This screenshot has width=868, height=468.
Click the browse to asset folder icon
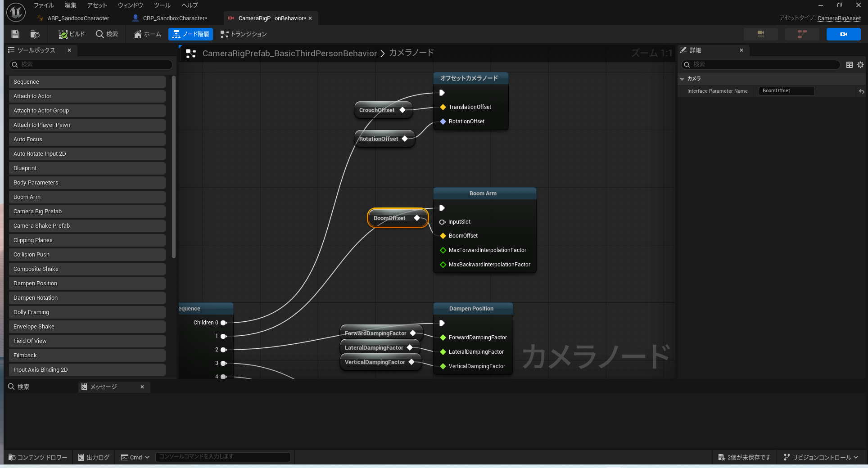click(35, 34)
